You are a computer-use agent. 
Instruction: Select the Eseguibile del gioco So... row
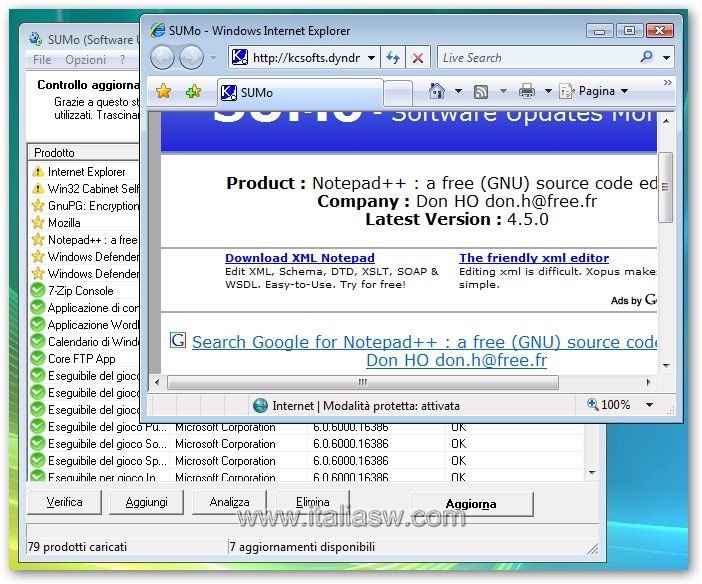[307, 444]
